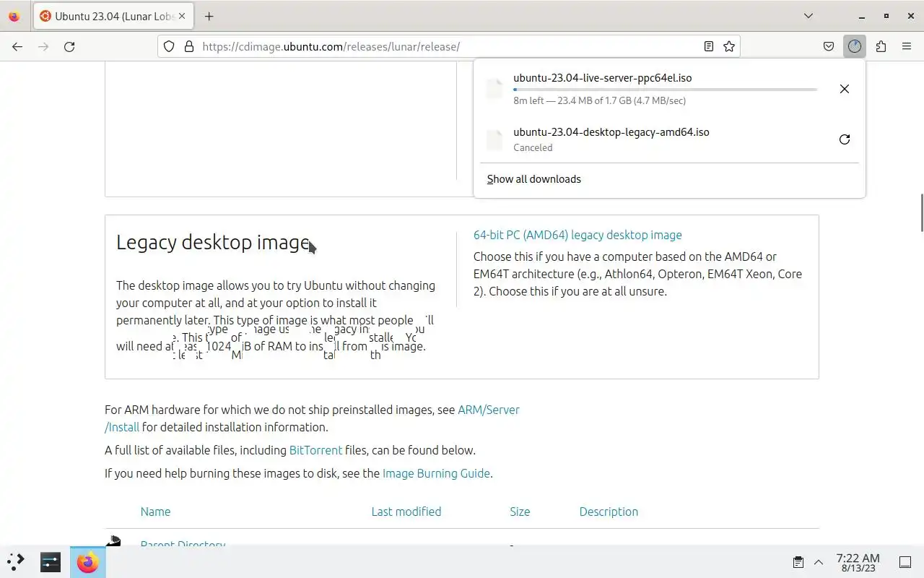924x578 pixels.
Task: Click file icon of desktop-legacy-amd64 ISO
Action: pyautogui.click(x=494, y=139)
